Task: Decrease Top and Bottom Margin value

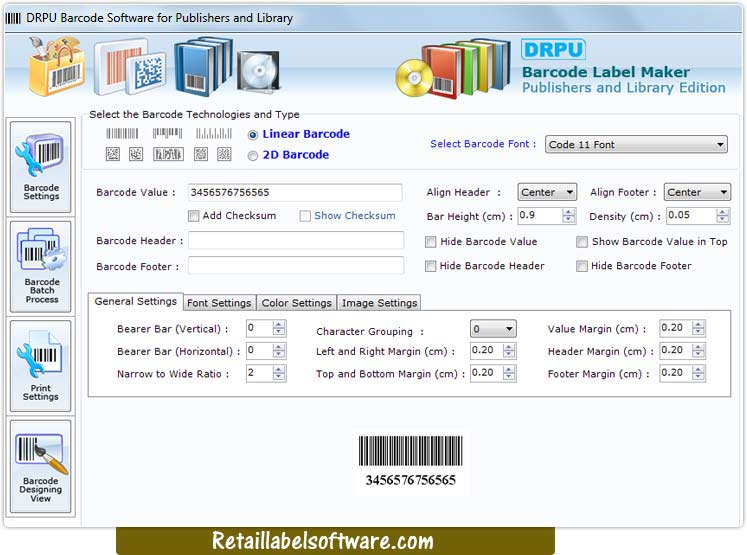Action: tap(509, 377)
